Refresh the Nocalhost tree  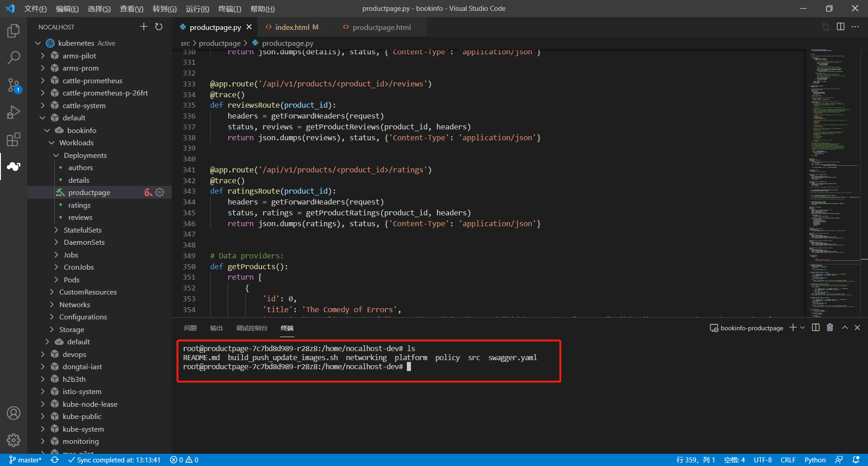pyautogui.click(x=159, y=27)
